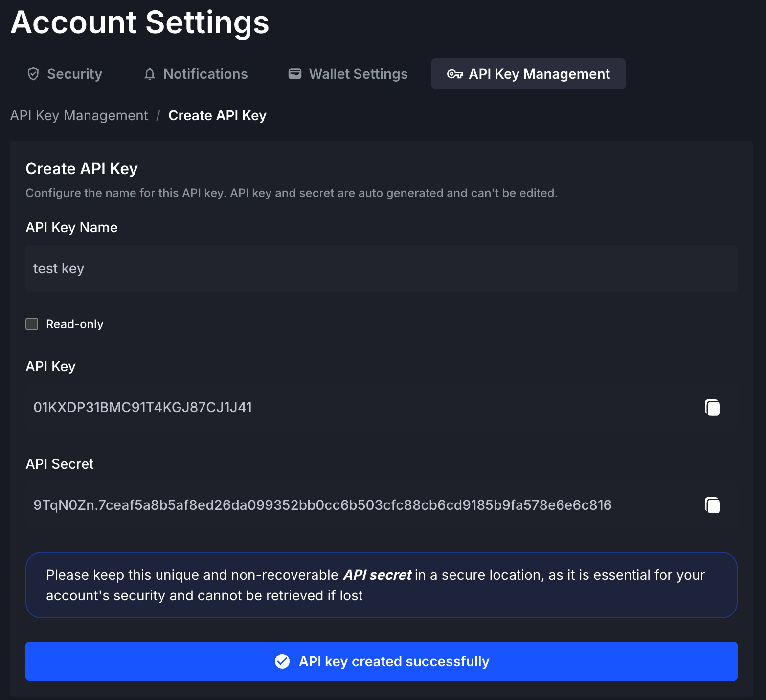The width and height of the screenshot is (766, 700).
Task: Click the non-recoverable API secret warning
Action: pos(382,585)
